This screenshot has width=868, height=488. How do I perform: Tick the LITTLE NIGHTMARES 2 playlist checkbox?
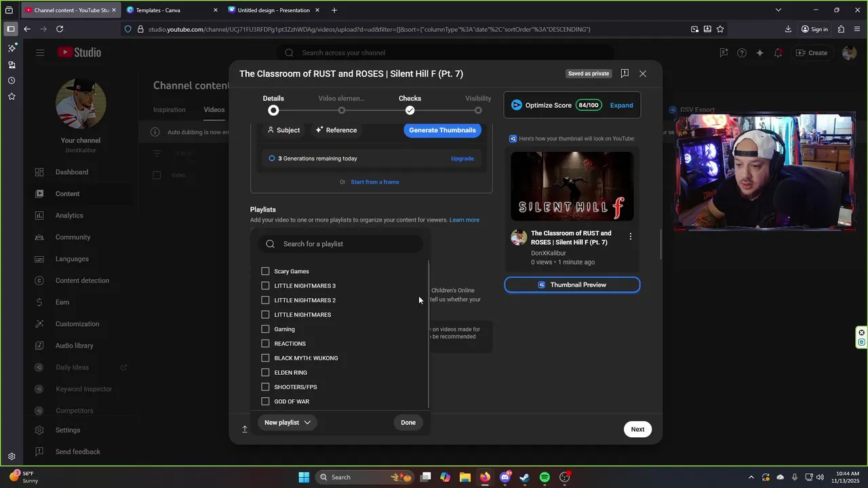(265, 300)
